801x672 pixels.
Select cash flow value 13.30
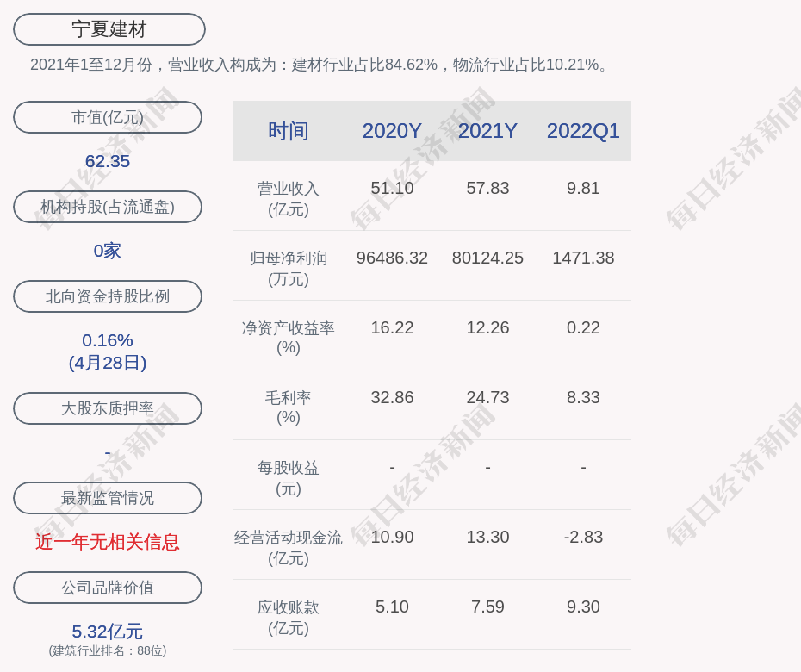pyautogui.click(x=487, y=537)
